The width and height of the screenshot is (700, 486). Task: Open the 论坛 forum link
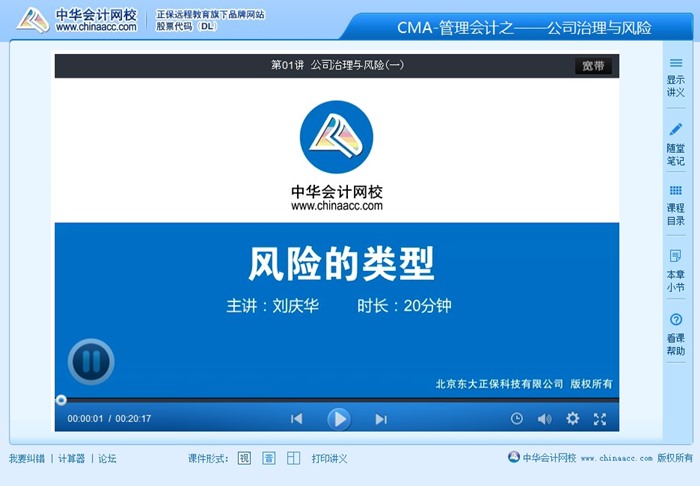(x=107, y=458)
